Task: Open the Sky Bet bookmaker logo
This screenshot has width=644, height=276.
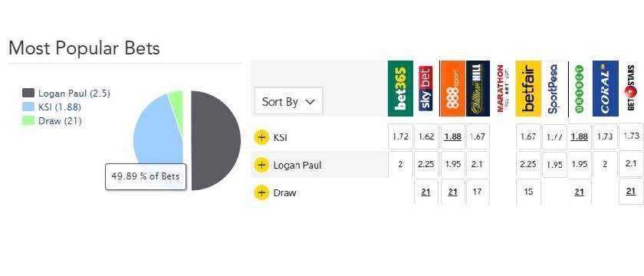Action: [x=426, y=88]
